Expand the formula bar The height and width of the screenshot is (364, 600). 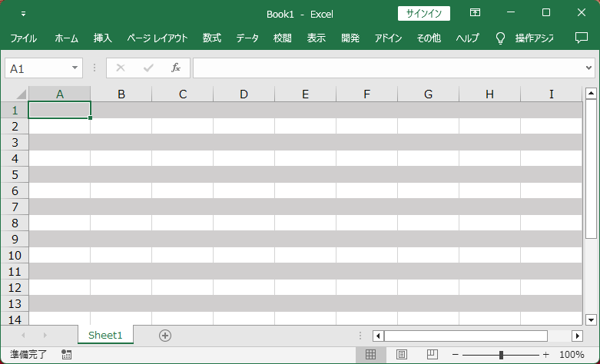tap(589, 68)
